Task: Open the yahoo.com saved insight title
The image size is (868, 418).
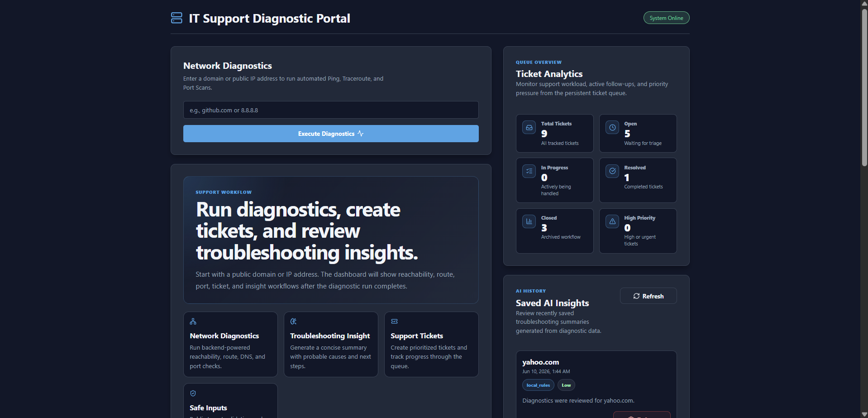Action: (x=540, y=362)
